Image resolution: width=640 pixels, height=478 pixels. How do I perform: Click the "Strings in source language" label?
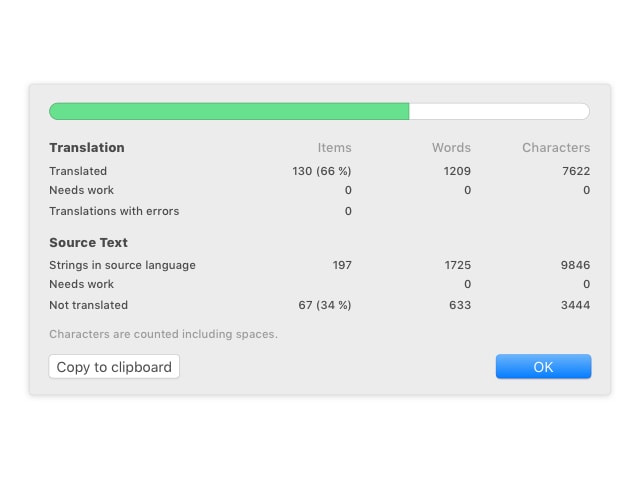(x=122, y=265)
